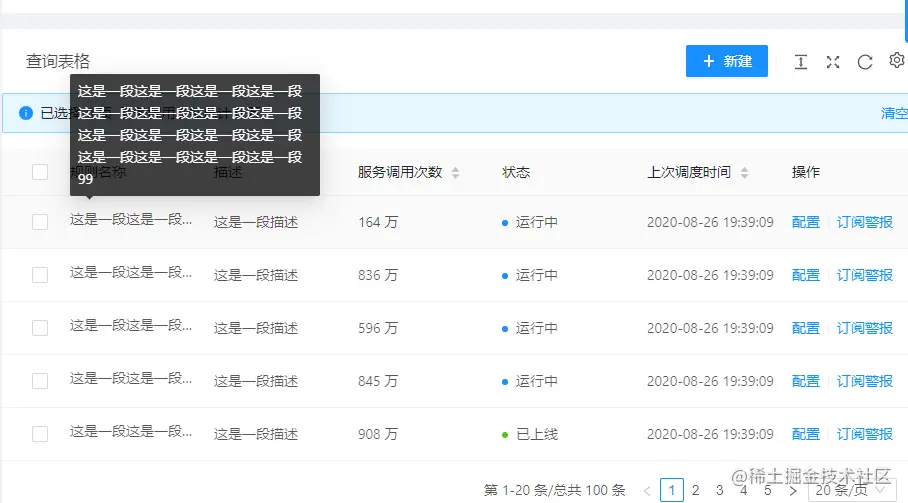This screenshot has height=503, width=908.
Task: Click the 查询表格 table title
Action: [x=58, y=61]
